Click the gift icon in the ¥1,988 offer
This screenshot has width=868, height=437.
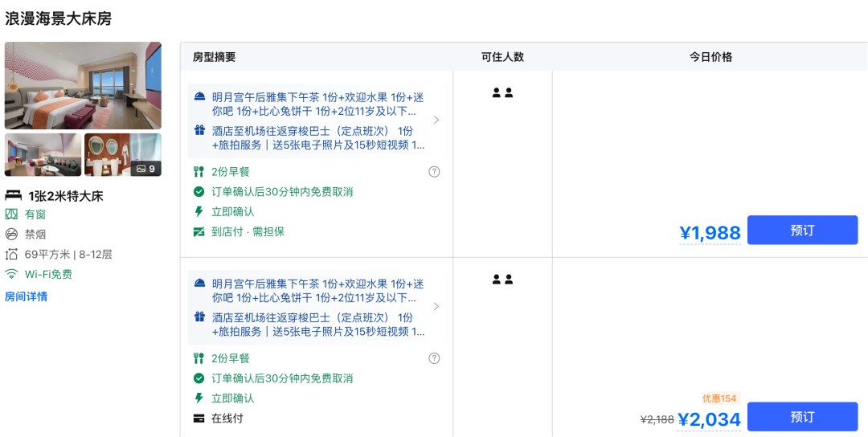[200, 131]
